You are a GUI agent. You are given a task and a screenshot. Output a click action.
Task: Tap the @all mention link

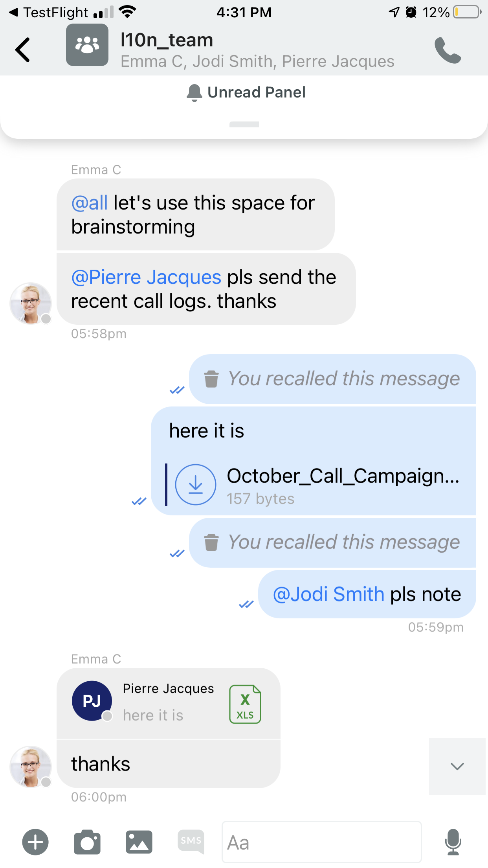(x=90, y=203)
